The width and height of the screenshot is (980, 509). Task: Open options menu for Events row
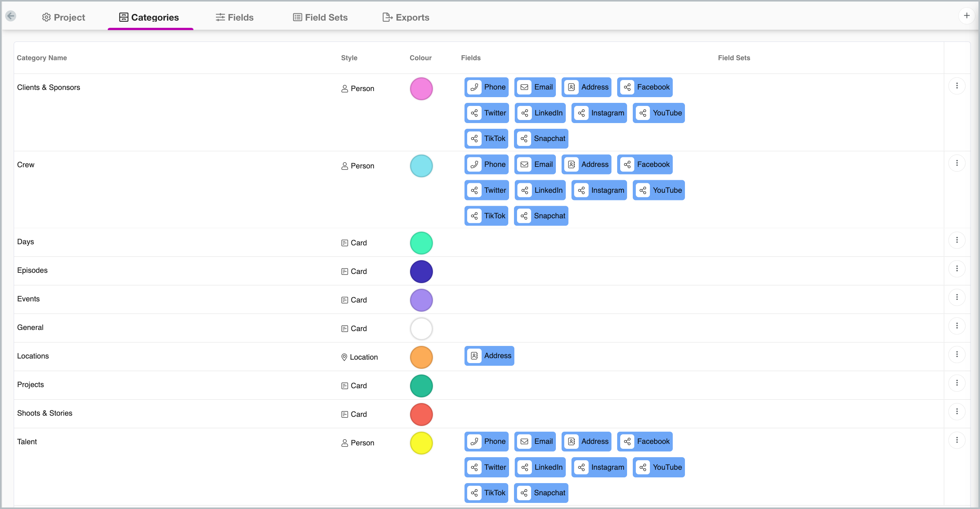pos(957,297)
